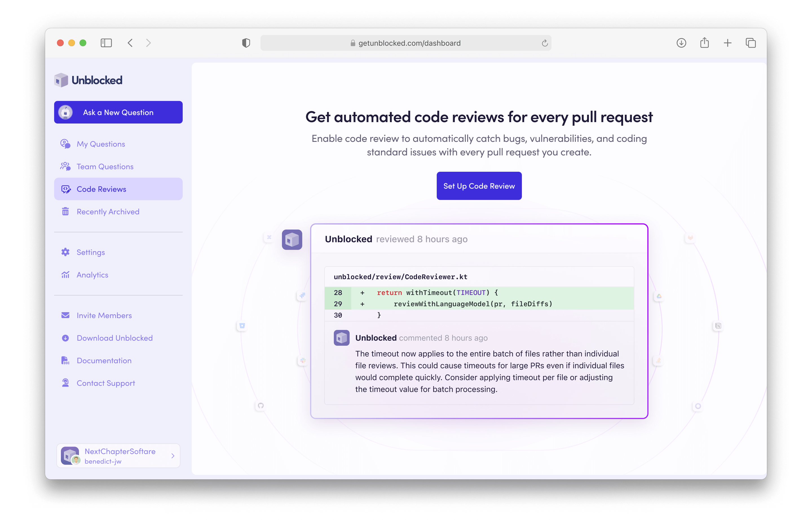Click the Invite Members envelope icon

[65, 315]
